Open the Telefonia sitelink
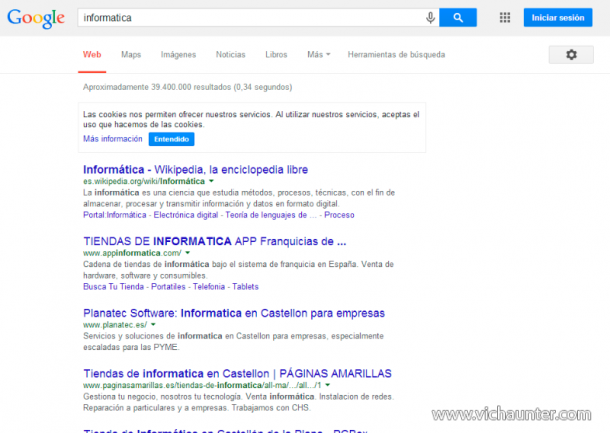610x433 pixels. tap(209, 287)
